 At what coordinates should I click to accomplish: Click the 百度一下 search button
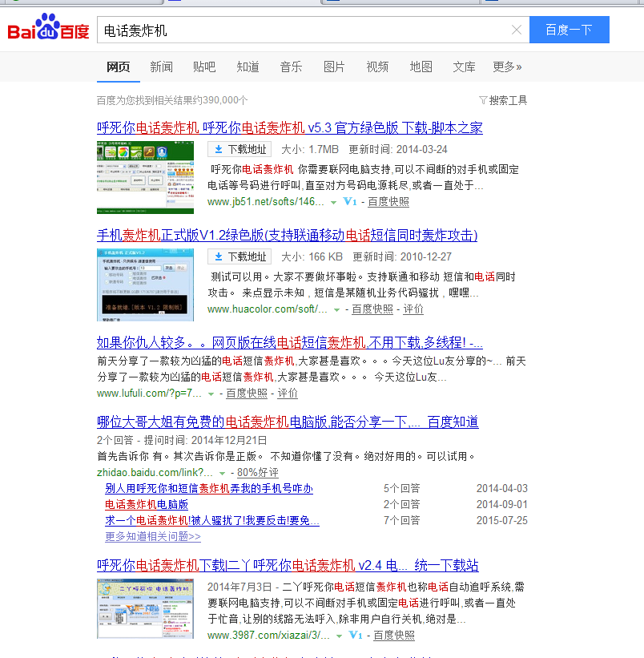coord(569,30)
